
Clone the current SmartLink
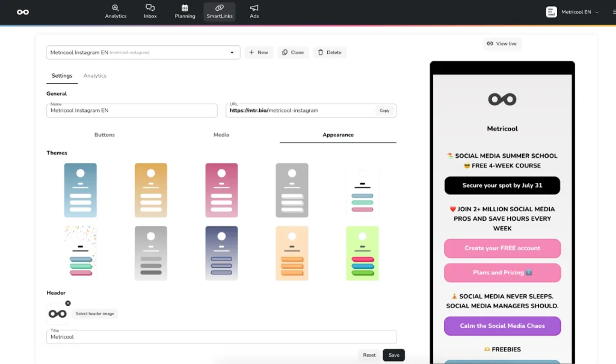[x=293, y=52]
